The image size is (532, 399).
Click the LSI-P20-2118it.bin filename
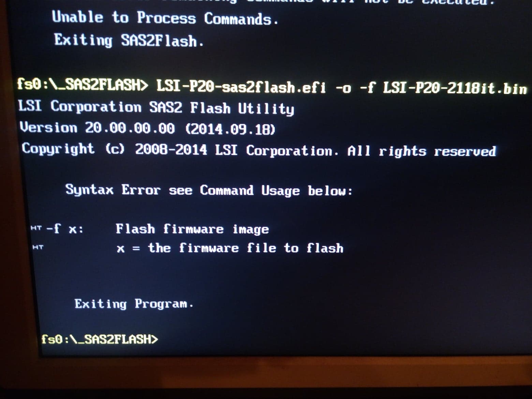[455, 88]
